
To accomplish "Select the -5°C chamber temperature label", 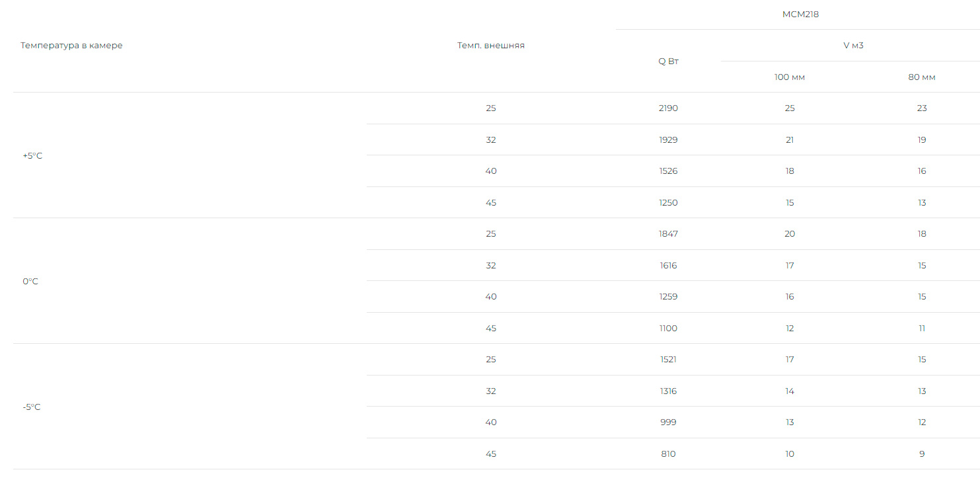I will click(32, 407).
